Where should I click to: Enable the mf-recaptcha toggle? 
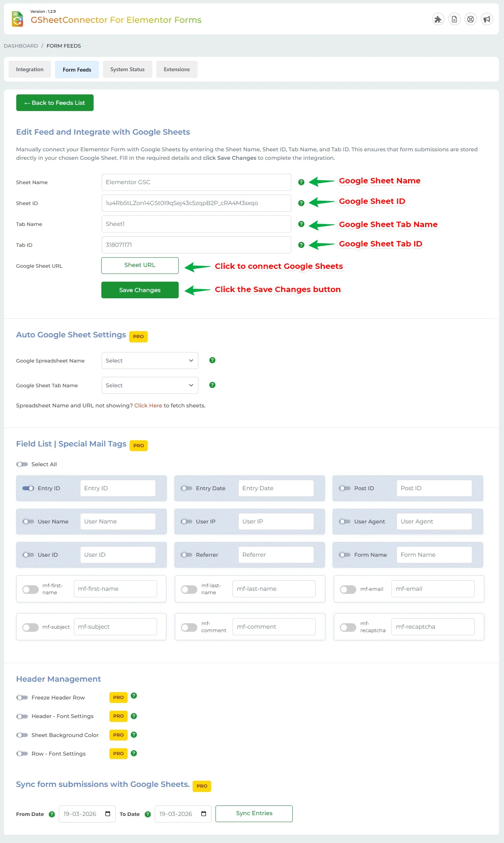348,628
